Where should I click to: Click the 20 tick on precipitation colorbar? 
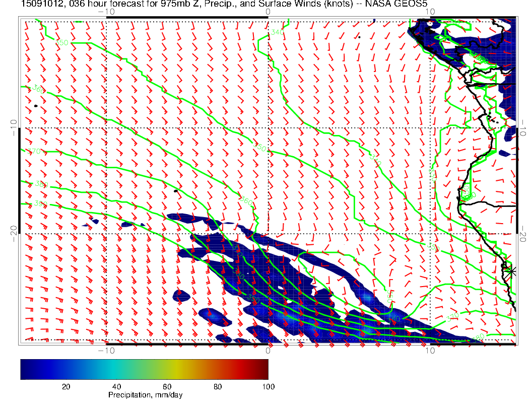66,387
